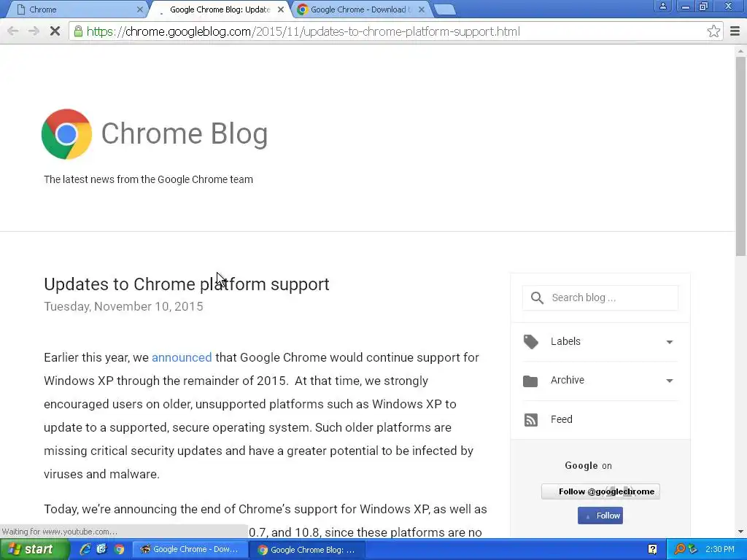Screen dimensions: 747x560
Task: Open 'Updates to Chrome platform support' heading
Action: [186, 284]
